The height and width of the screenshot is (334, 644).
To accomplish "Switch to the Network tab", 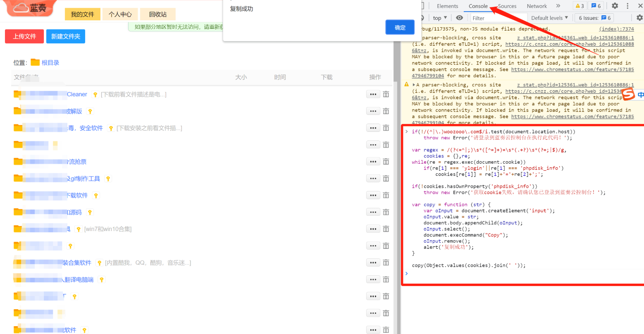I will point(537,6).
